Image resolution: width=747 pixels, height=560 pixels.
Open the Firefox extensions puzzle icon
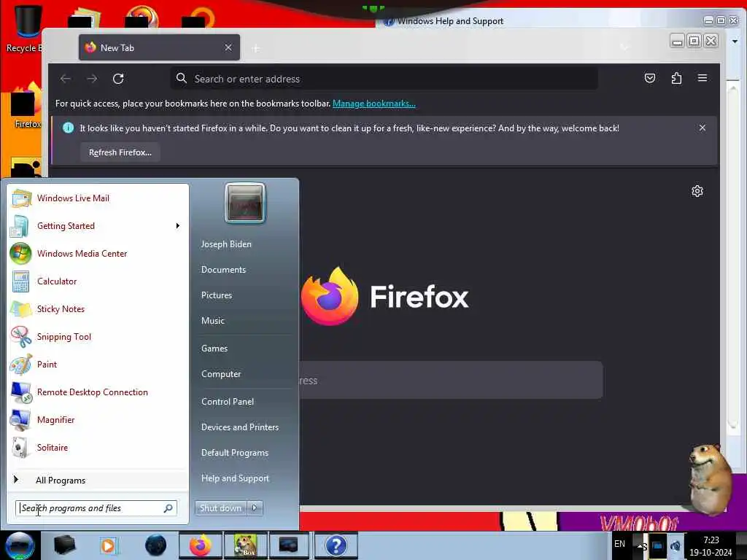click(676, 78)
